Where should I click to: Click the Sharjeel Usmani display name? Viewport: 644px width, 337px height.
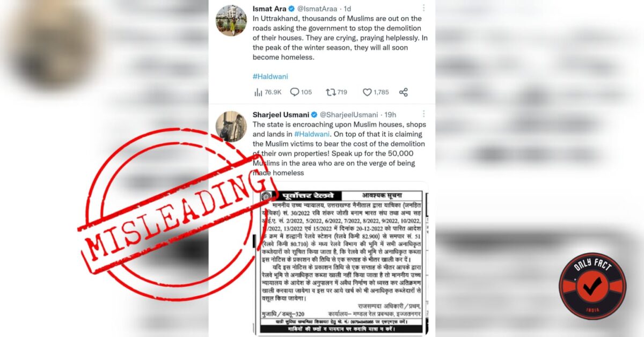pos(281,115)
